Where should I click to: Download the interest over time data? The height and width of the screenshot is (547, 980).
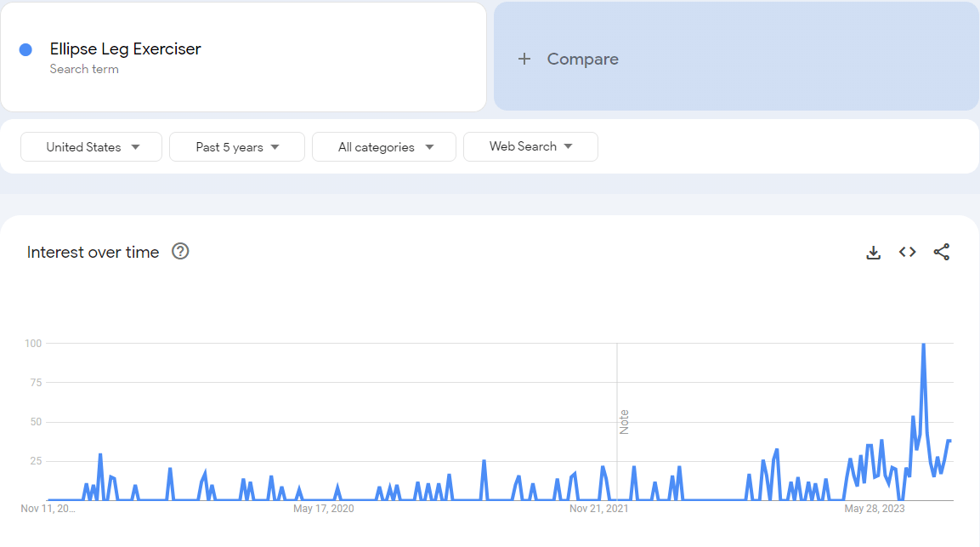[x=873, y=253]
